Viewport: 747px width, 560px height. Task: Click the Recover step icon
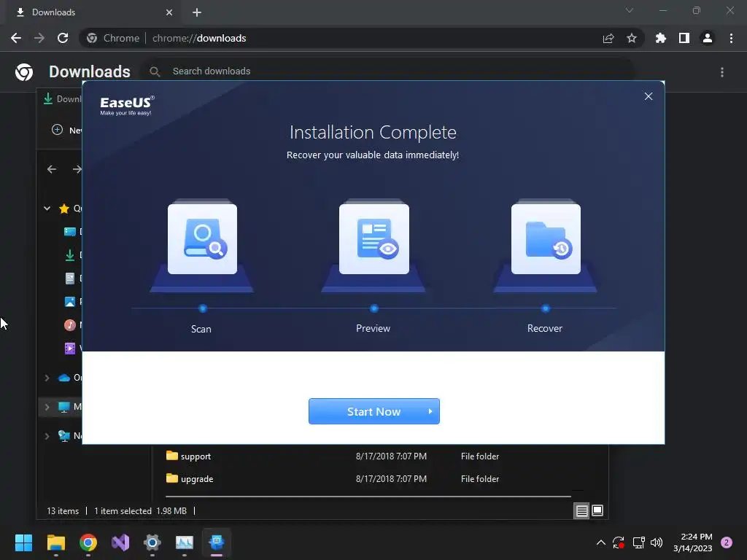click(x=546, y=238)
